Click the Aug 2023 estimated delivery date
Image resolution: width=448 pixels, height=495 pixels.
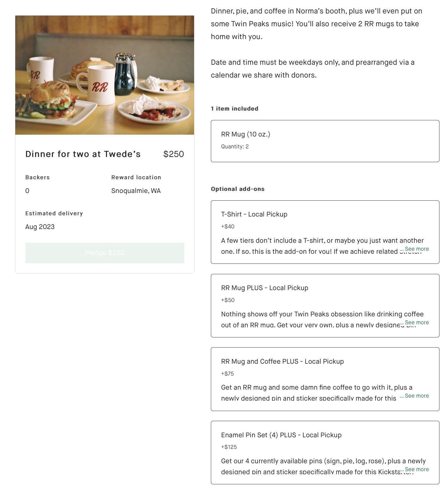[40, 227]
